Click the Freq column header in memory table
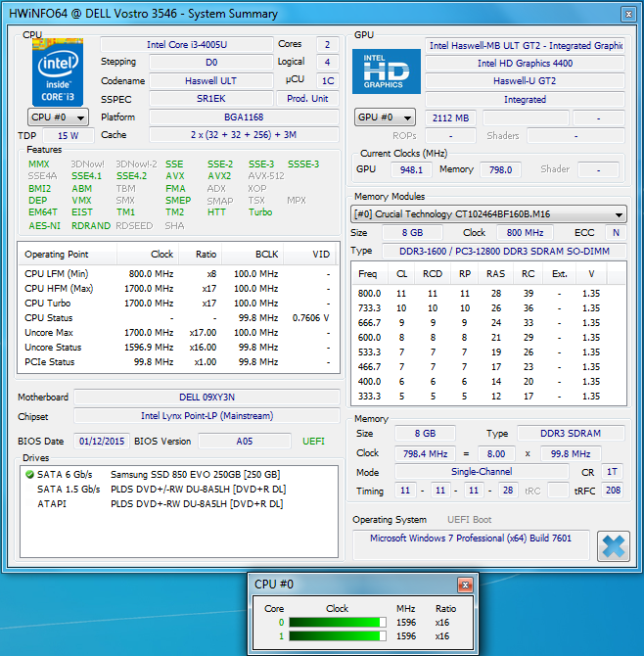644x656 pixels. pos(368,274)
